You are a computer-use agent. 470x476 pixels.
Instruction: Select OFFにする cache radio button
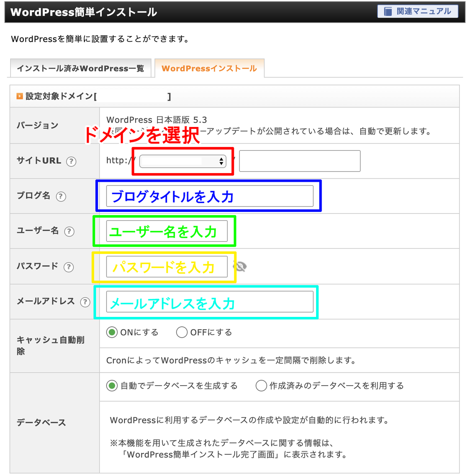pos(182,332)
